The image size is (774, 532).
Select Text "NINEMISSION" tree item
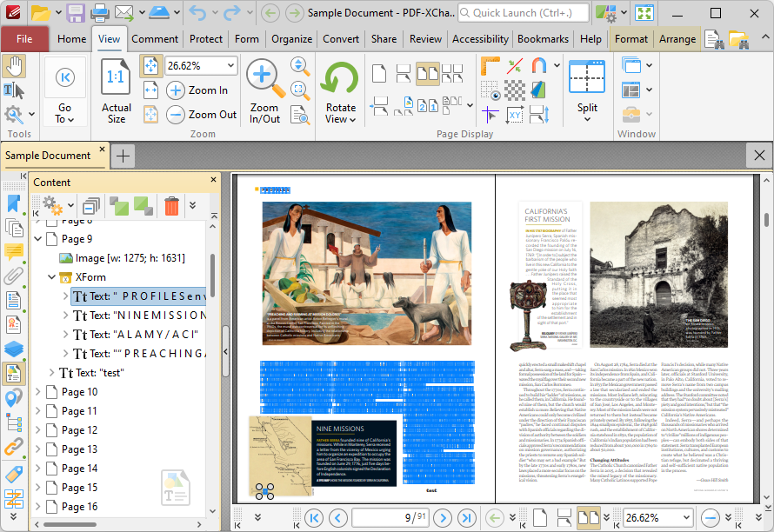pos(139,316)
